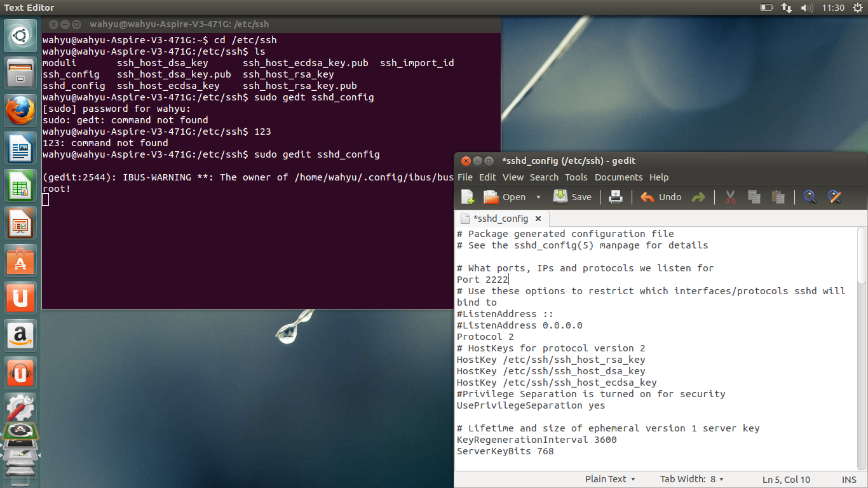Click moduli in terminal listing
Screen dimensions: 868x488
tap(59, 63)
